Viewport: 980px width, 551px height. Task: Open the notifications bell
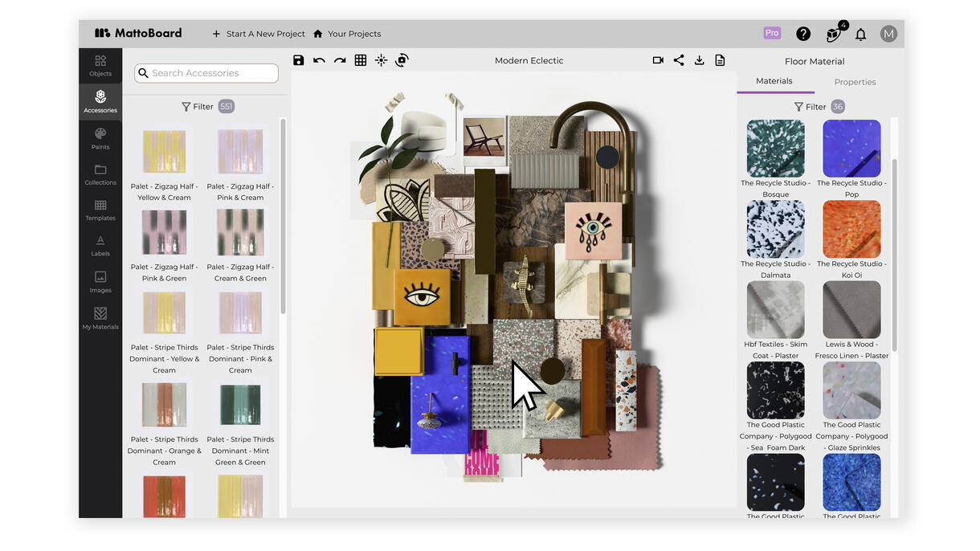(x=860, y=34)
